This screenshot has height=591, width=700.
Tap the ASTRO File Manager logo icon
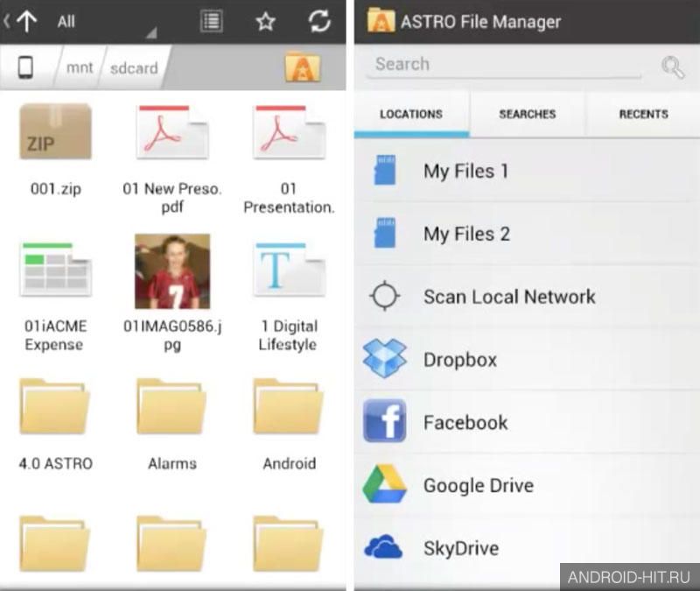(x=381, y=21)
